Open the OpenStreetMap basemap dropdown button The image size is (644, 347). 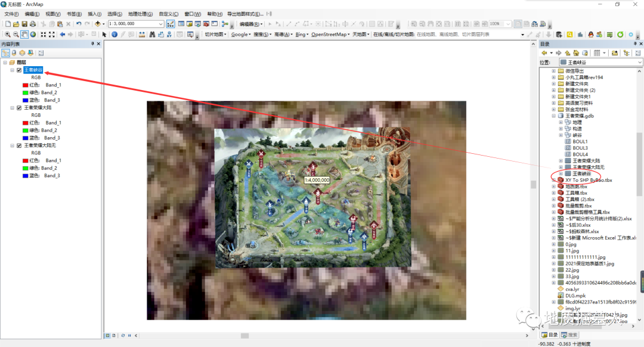click(x=330, y=35)
